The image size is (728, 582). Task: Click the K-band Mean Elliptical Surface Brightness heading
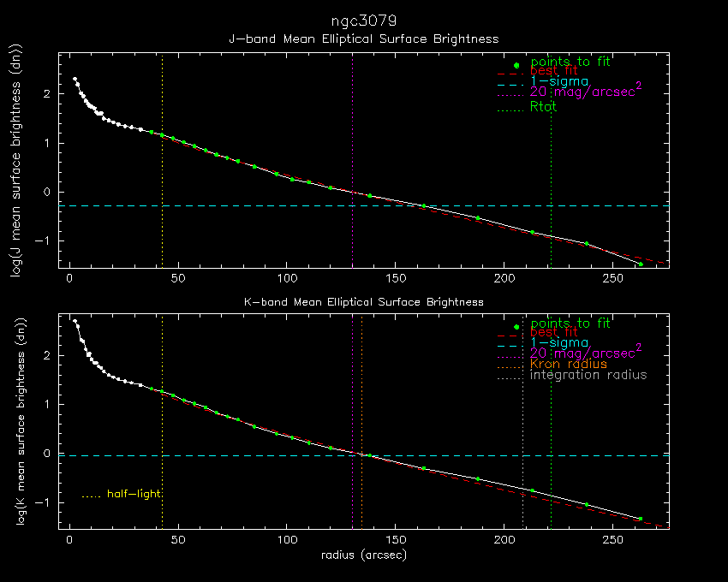click(x=364, y=302)
